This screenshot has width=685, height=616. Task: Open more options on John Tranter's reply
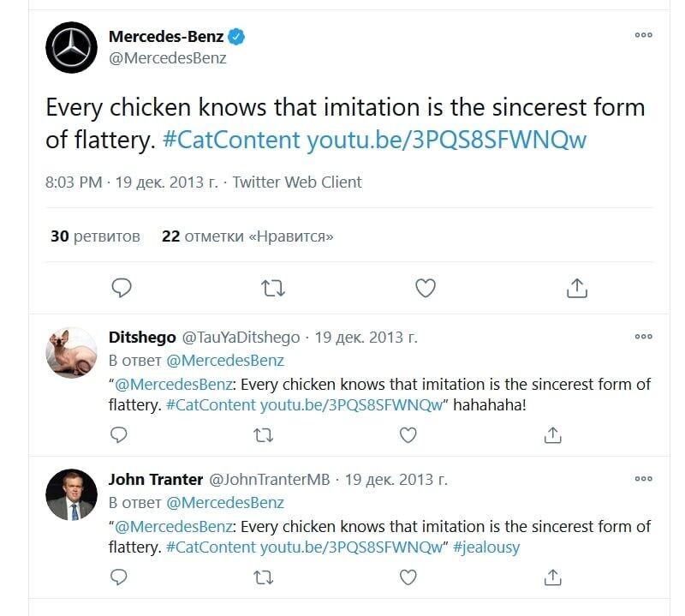tap(643, 479)
